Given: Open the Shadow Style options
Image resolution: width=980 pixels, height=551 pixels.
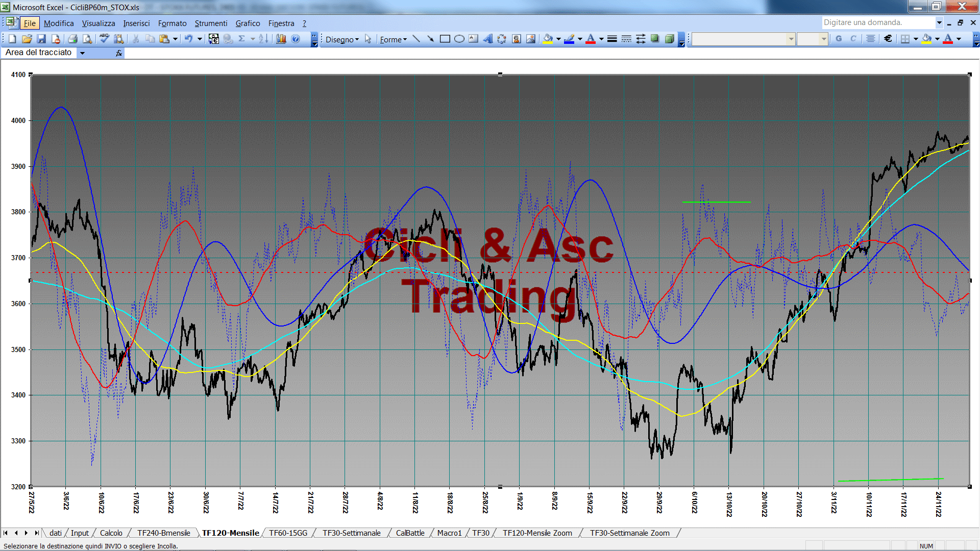Looking at the screenshot, I should click(655, 39).
